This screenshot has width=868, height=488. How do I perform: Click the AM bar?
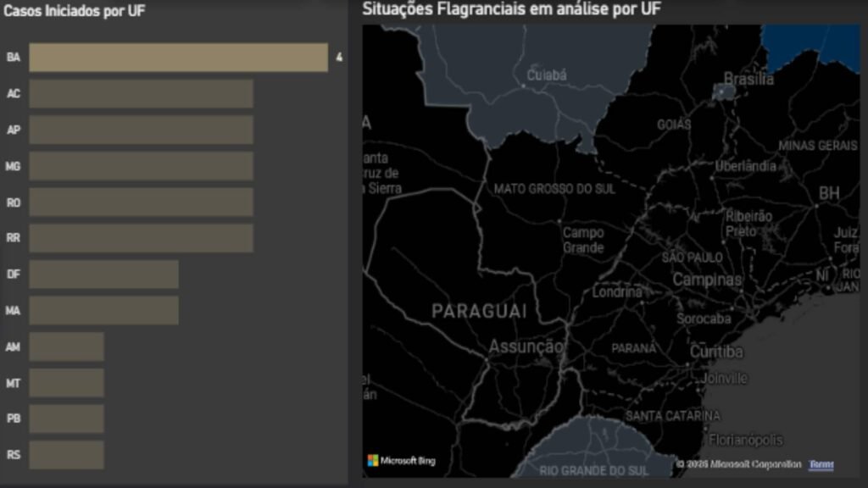coord(66,347)
